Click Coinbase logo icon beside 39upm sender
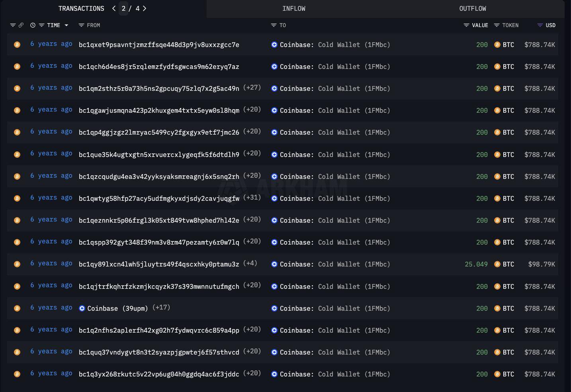571x392 pixels. click(82, 308)
